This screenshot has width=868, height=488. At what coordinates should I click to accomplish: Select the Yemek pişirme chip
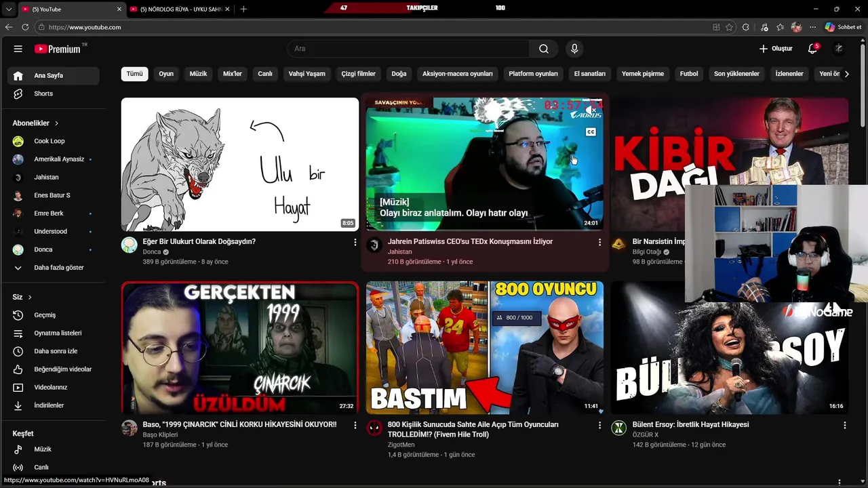tap(643, 74)
